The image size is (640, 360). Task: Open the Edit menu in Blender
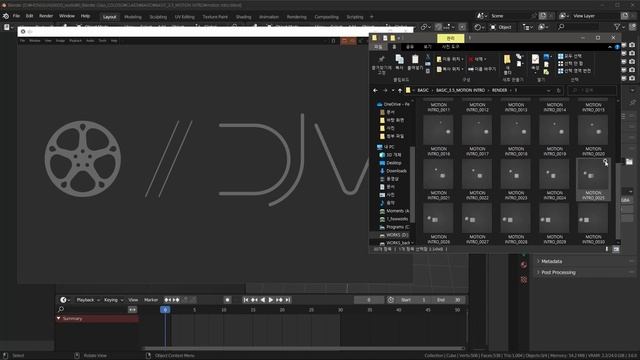point(29,16)
